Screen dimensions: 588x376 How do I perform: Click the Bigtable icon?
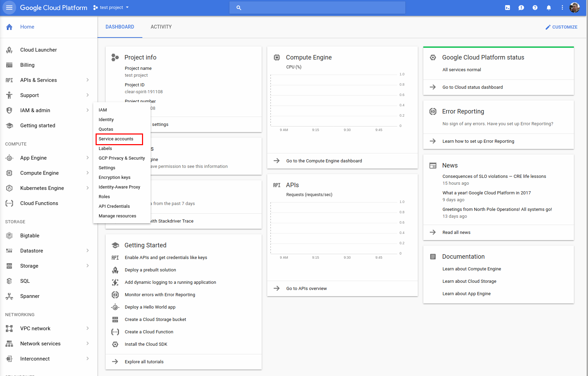9,236
